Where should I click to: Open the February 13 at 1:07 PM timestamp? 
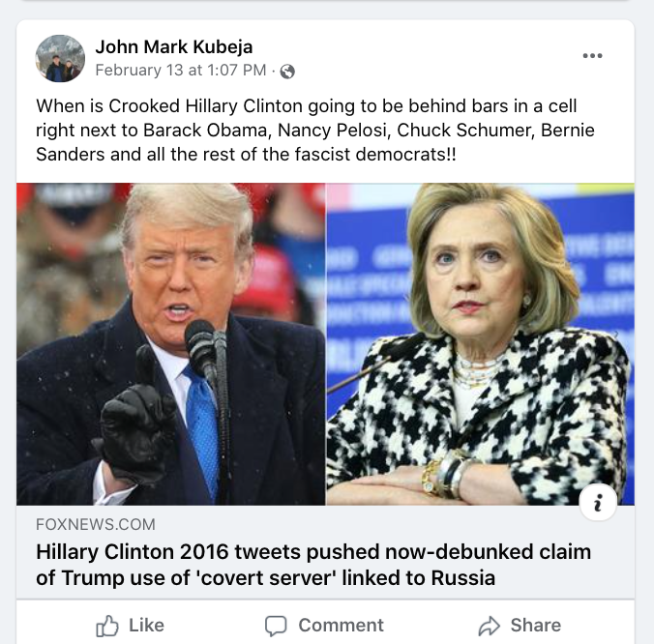181,70
